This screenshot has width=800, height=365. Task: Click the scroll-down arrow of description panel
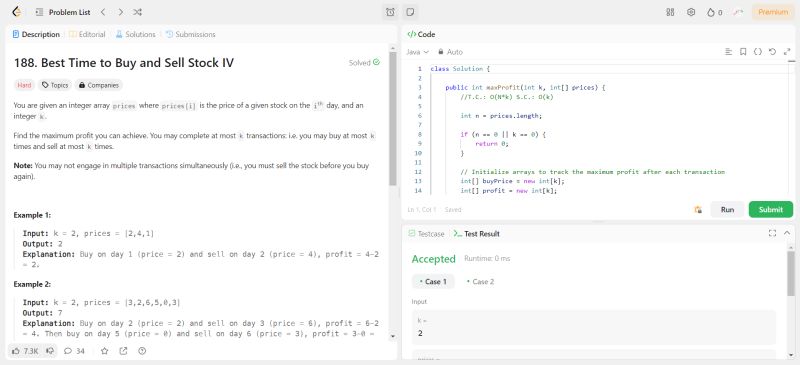pos(392,336)
